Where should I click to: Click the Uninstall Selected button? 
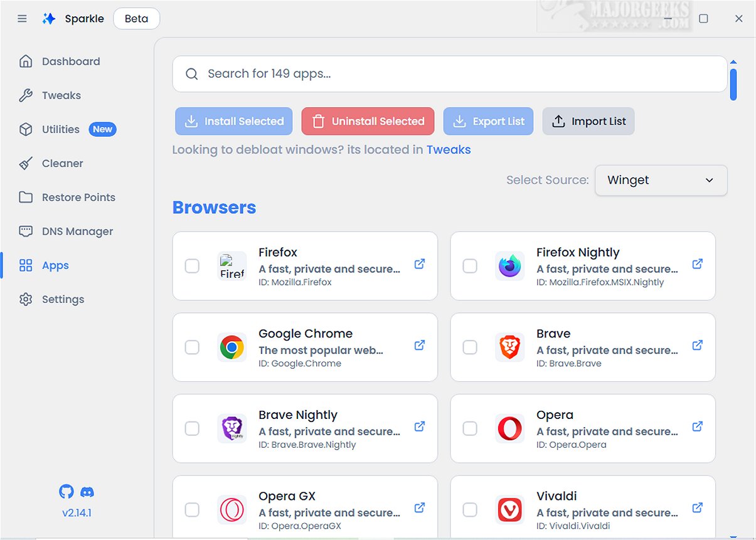tap(368, 121)
